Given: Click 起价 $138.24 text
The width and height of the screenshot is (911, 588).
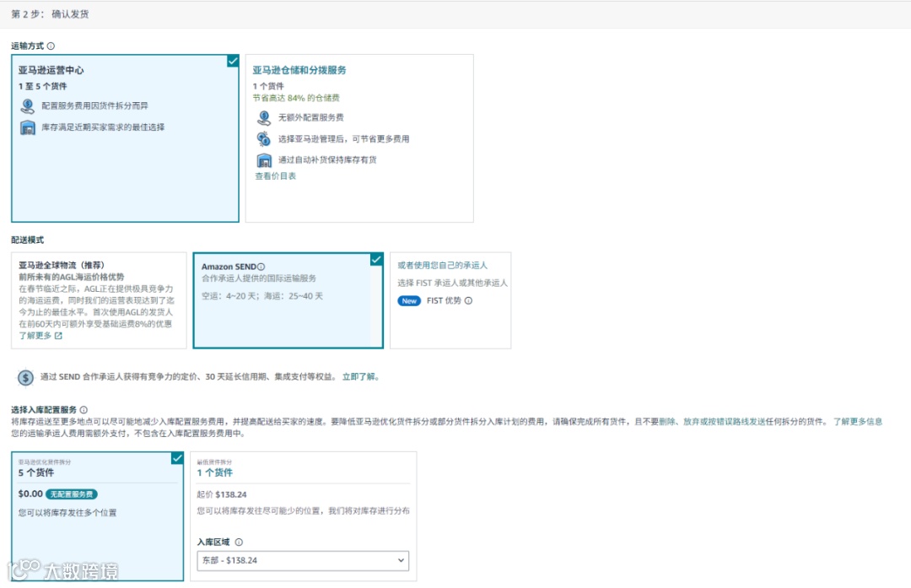Looking at the screenshot, I should coord(221,494).
